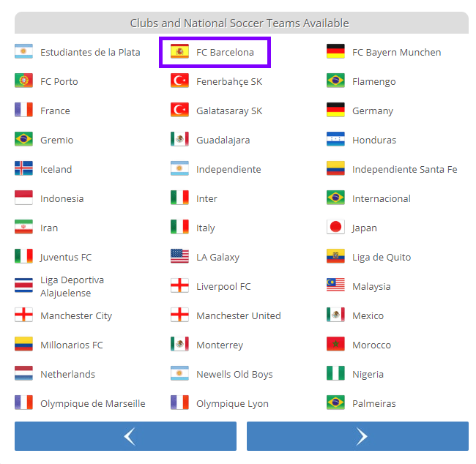Select Gremio
The image size is (476, 464).
pyautogui.click(x=57, y=141)
